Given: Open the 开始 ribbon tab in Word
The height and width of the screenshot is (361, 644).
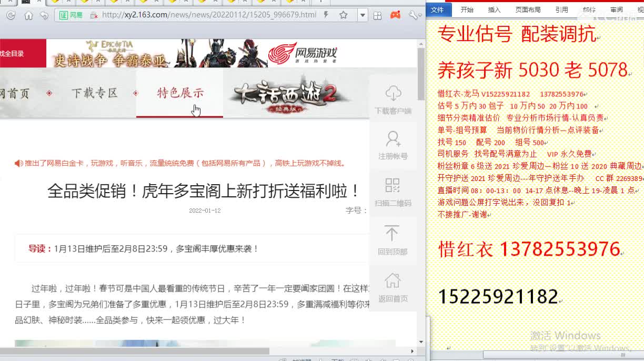Looking at the screenshot, I should (467, 9).
